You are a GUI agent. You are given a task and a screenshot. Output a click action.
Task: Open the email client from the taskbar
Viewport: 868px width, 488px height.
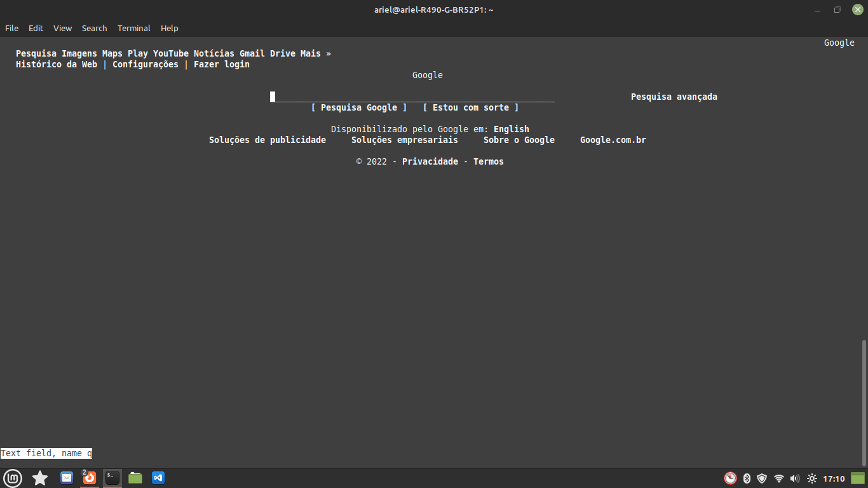[66, 478]
